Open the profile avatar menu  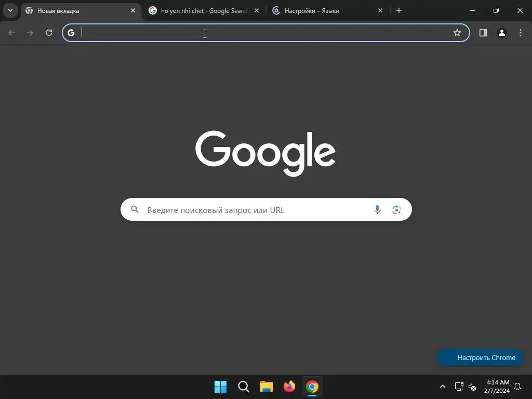pyautogui.click(x=502, y=33)
